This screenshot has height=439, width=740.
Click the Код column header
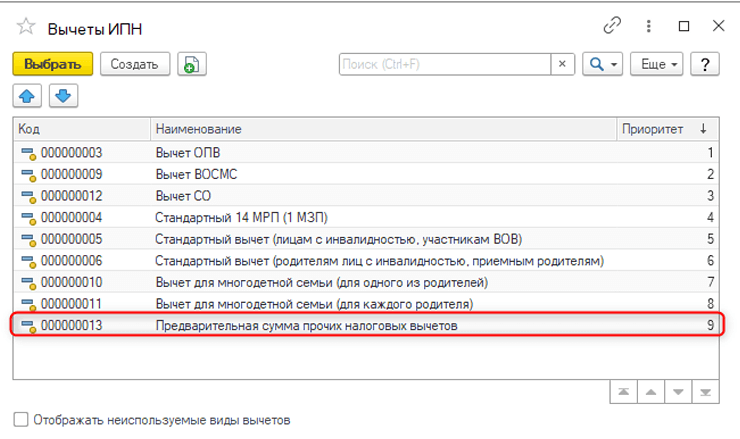click(80, 129)
